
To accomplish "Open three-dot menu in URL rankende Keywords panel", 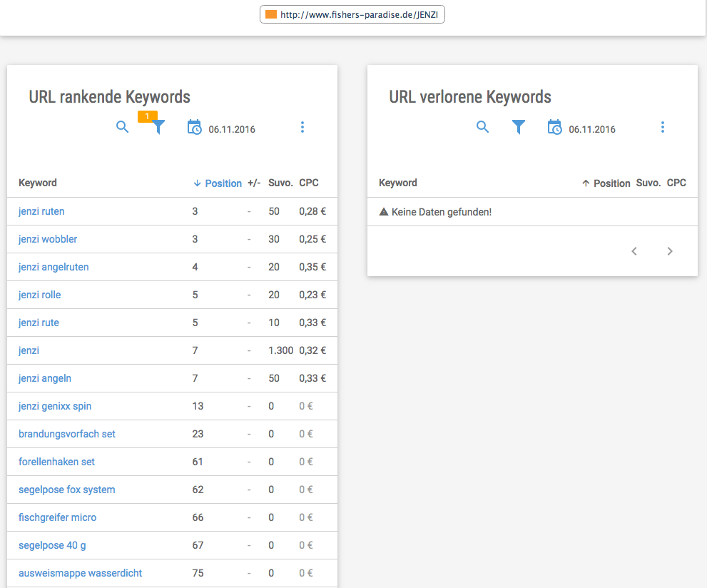I will coord(302,127).
